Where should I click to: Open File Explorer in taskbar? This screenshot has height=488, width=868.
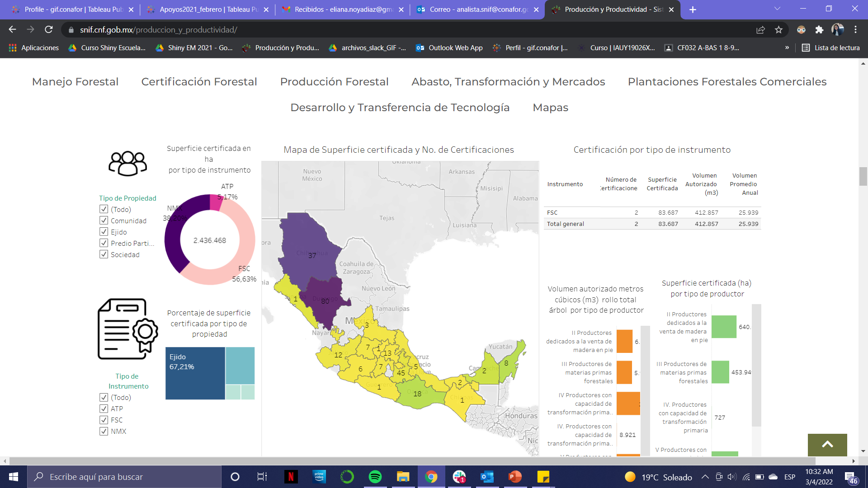pos(403,477)
